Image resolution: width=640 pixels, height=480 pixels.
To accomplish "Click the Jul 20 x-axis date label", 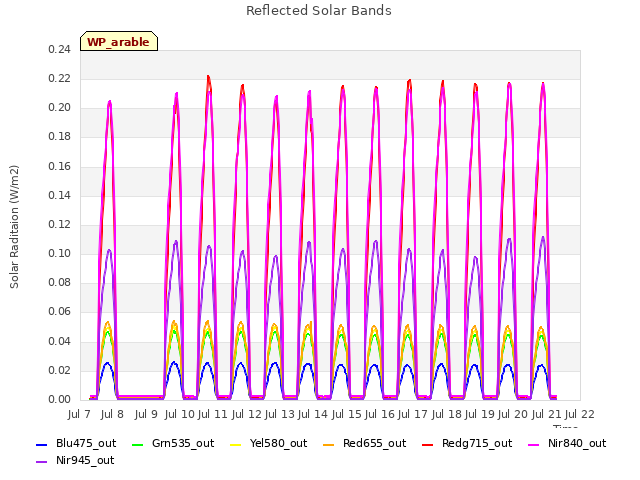I will (513, 414).
